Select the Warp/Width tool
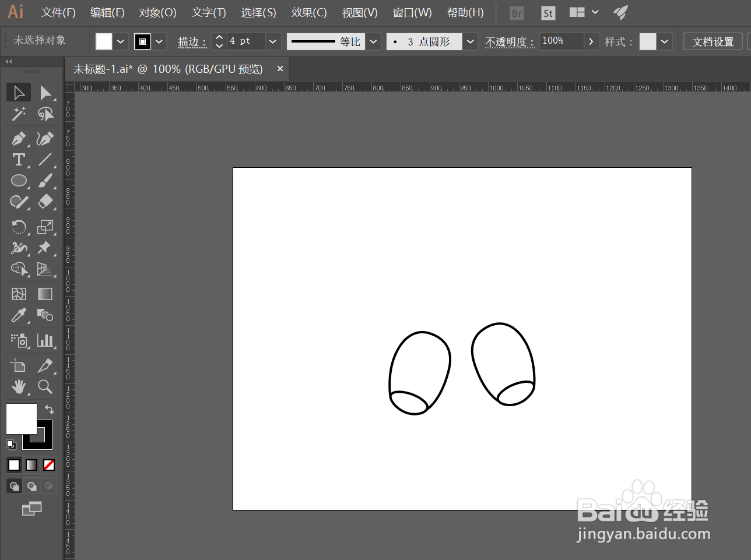This screenshot has width=751, height=560. pos(19,248)
